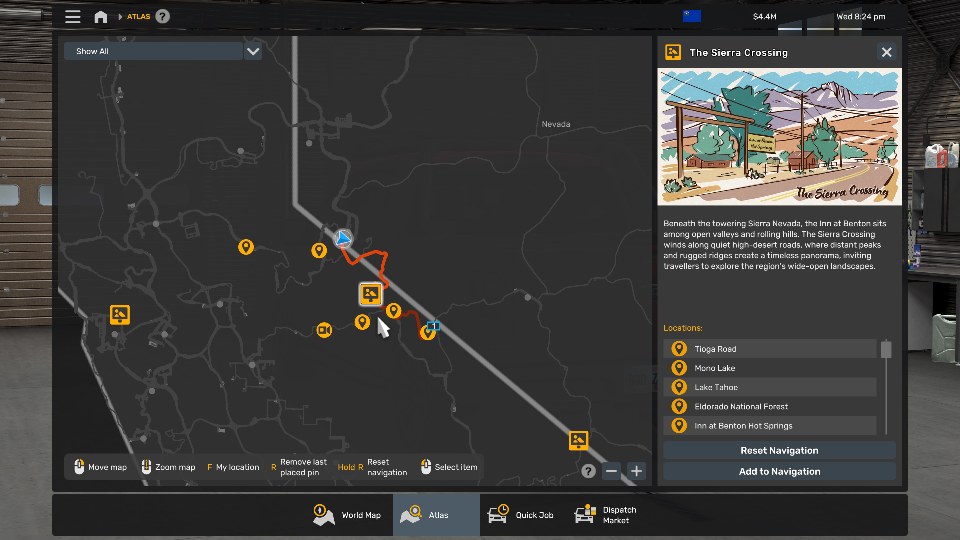Close The Sierra Crossing panel

(x=887, y=52)
